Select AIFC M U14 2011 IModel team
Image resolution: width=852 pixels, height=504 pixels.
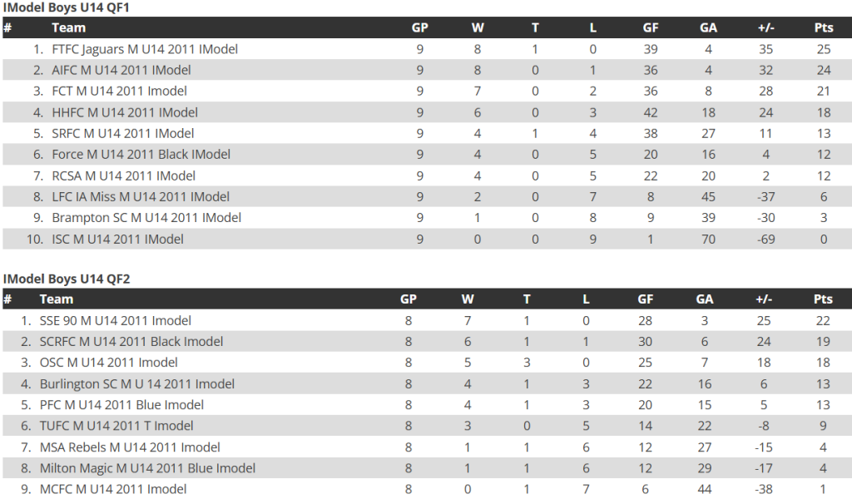point(121,70)
